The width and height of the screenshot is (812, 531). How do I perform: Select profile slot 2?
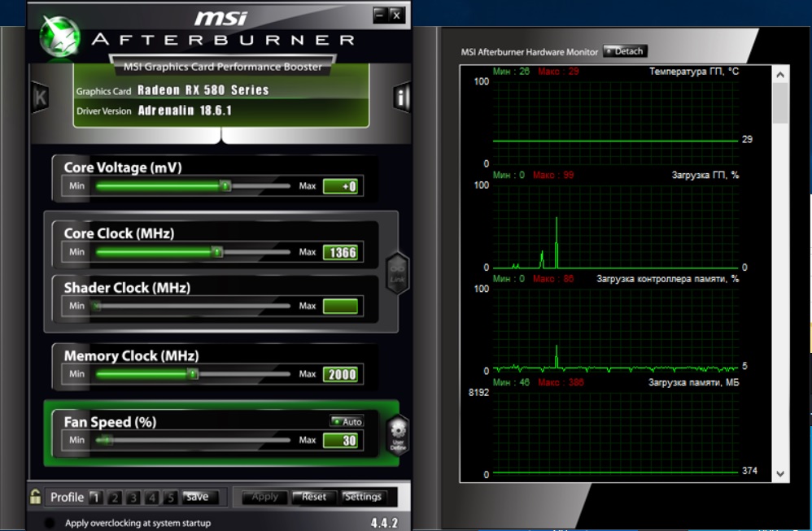(115, 498)
